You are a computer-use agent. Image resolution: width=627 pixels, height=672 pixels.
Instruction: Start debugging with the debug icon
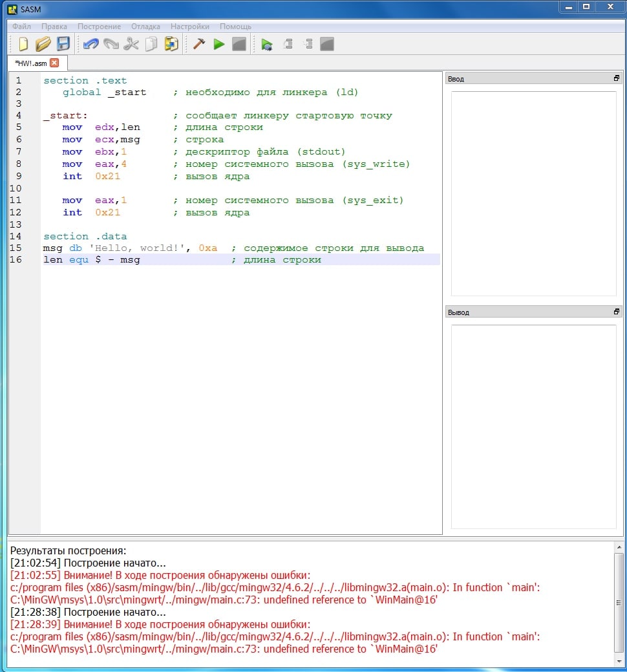click(267, 44)
